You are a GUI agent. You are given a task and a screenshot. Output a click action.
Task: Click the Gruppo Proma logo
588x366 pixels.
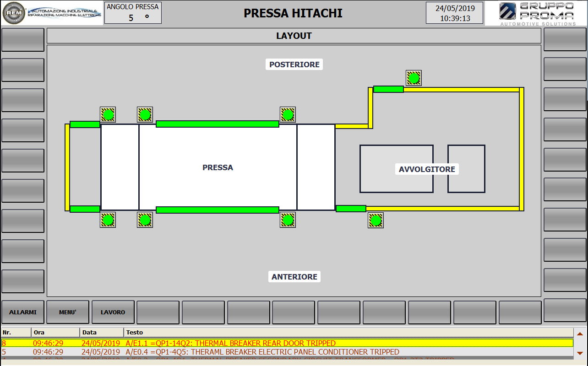point(536,13)
